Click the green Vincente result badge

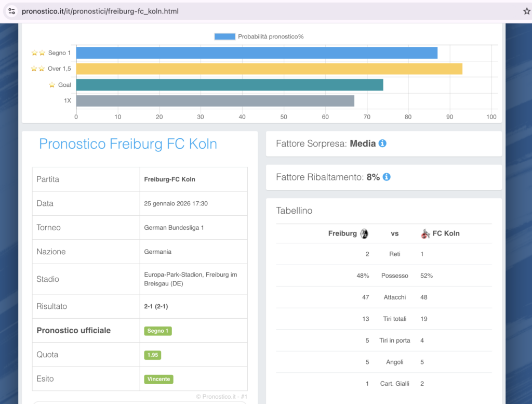[158, 379]
